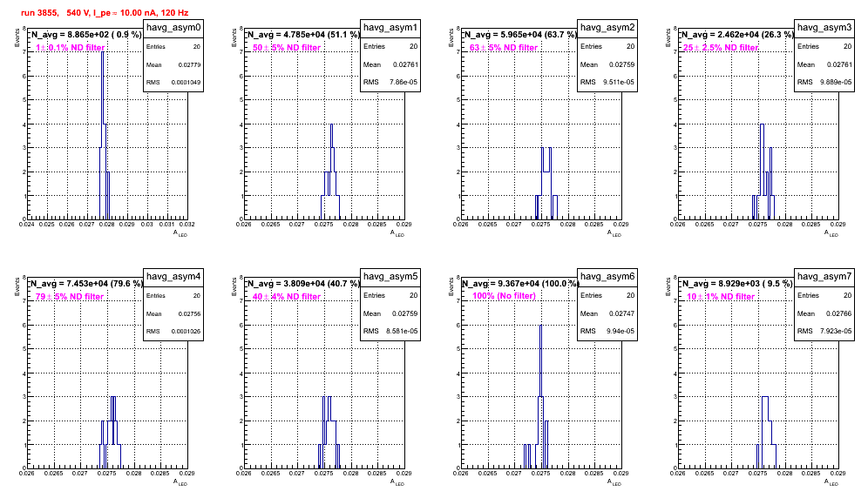The image size is (868, 498).
Task: Click RMS 7.923e-05 in havg_asym7 stats
Action: click(824, 332)
